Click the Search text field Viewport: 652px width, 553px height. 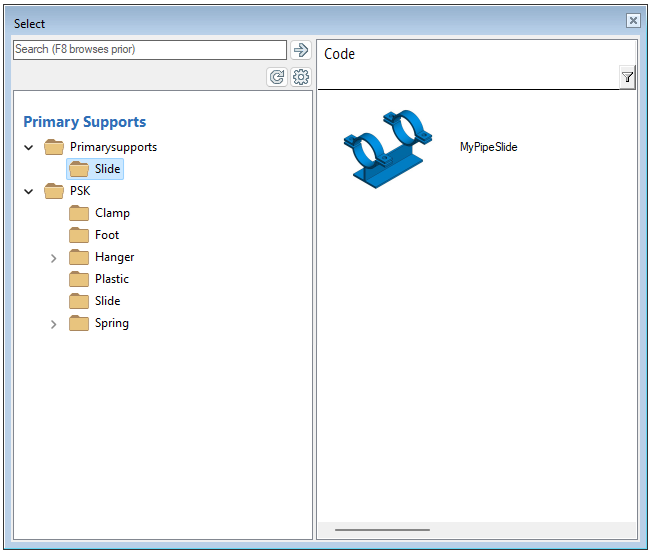pyautogui.click(x=149, y=50)
